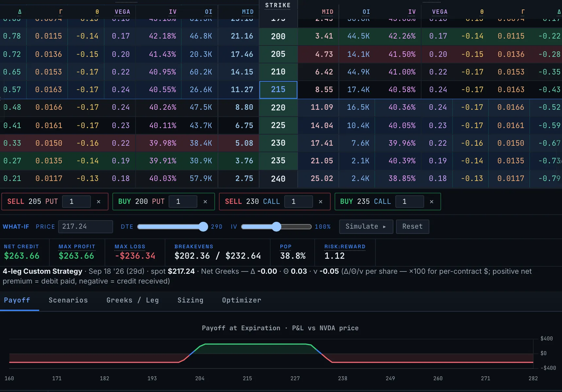Remove the BUY 235 CALL leg
Image resolution: width=562 pixels, height=392 pixels.
click(x=432, y=202)
